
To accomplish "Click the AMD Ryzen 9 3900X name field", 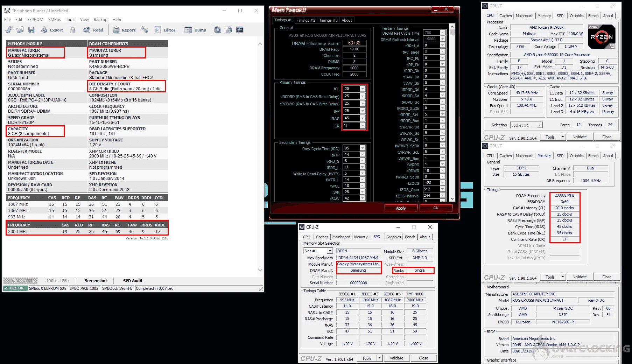I will pyautogui.click(x=546, y=27).
